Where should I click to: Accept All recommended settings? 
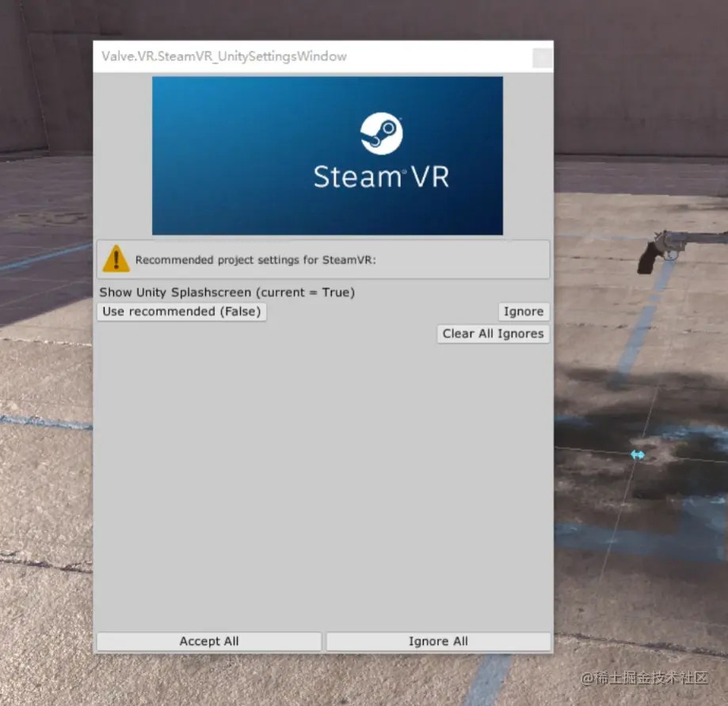pos(209,642)
